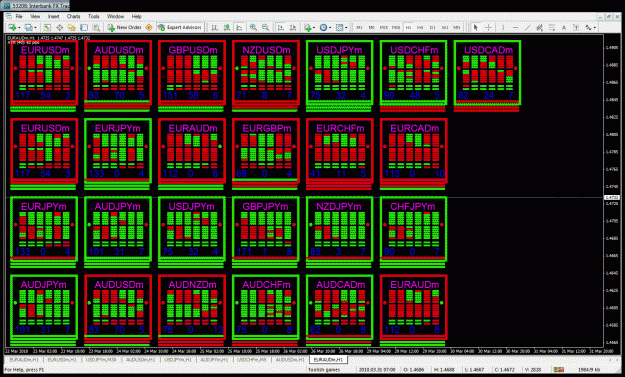
Task: Click the USDCADm dashboard panel
Action: click(x=487, y=72)
